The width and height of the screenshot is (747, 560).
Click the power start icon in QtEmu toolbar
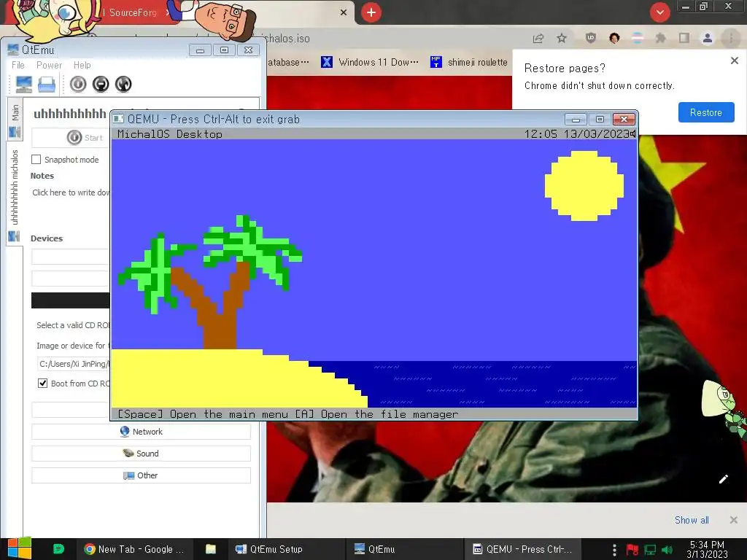[x=78, y=85]
